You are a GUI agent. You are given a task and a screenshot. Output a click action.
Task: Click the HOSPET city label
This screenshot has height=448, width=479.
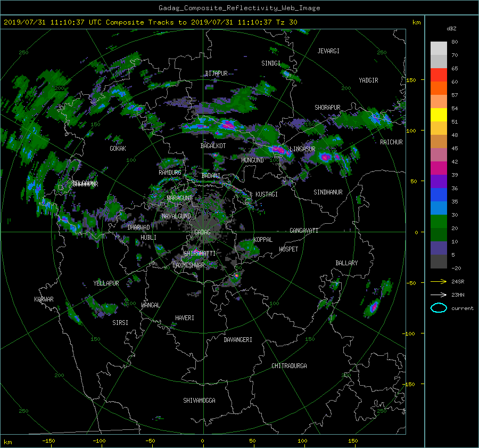288,249
